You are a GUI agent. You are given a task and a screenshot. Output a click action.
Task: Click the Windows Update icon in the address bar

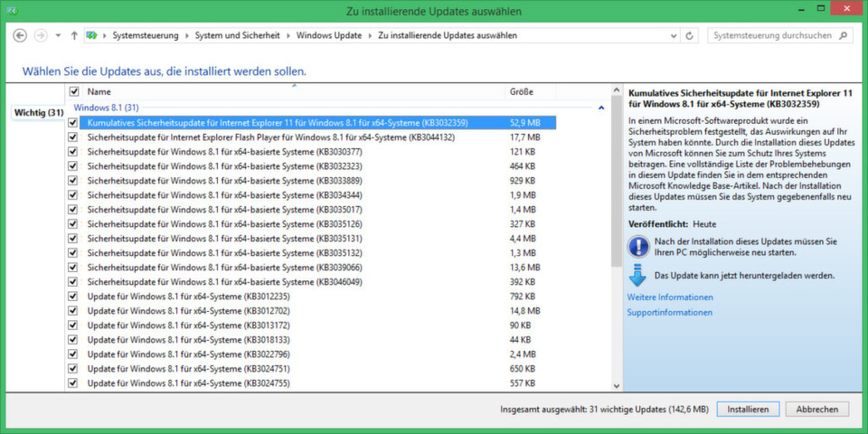coord(90,35)
